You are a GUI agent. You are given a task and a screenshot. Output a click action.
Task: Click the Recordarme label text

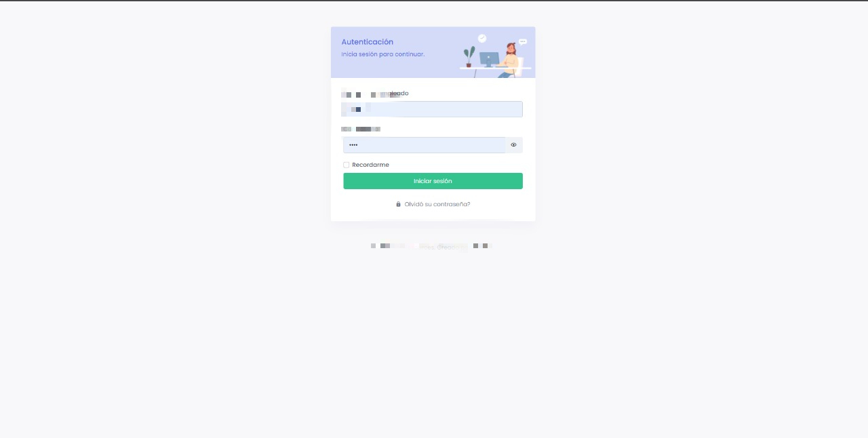(x=370, y=165)
